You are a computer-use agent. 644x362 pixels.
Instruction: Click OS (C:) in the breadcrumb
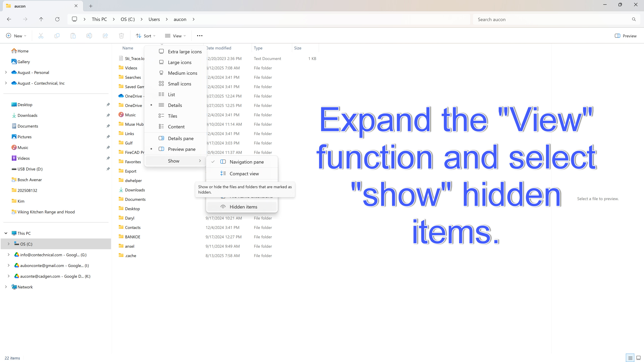(128, 19)
